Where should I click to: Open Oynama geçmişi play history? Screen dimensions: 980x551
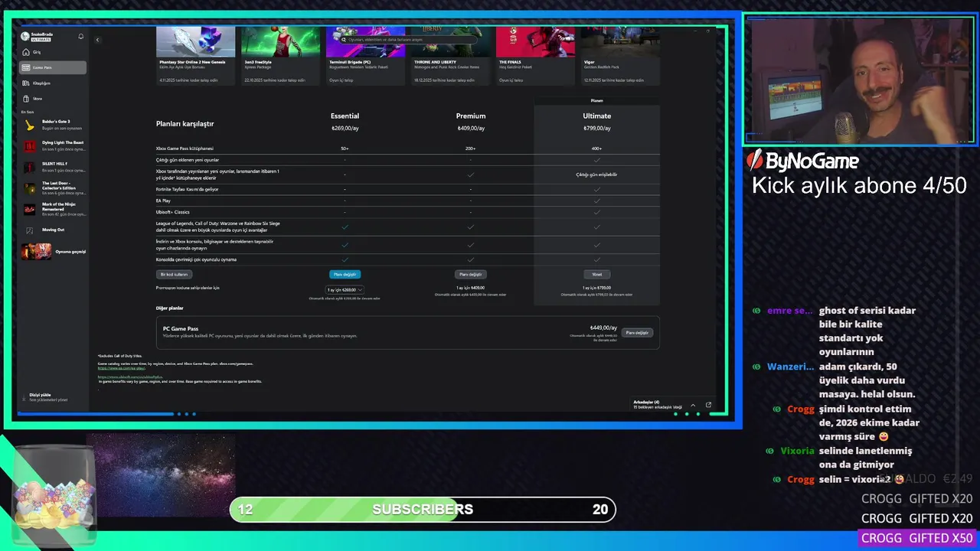54,252
